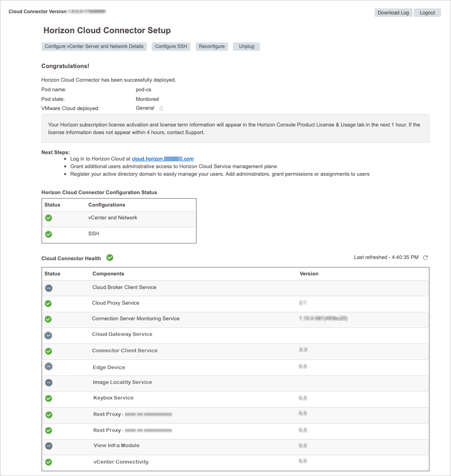Select the Keybox Service text
451x476 pixels.
pos(114,398)
